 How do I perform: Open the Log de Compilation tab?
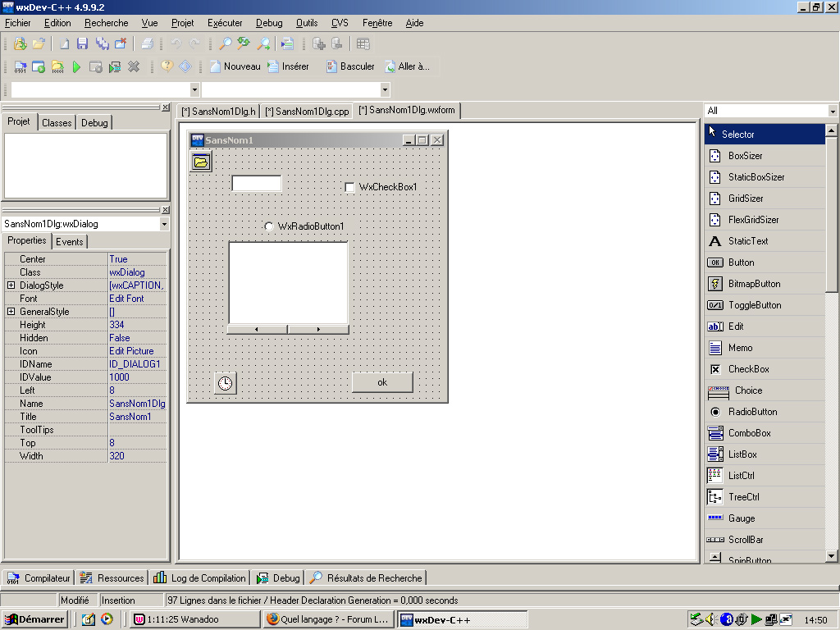click(x=199, y=578)
